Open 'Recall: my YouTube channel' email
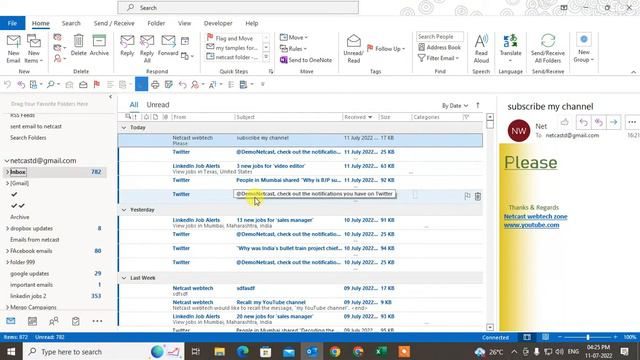Viewport: 640px width, 360px height. [300, 304]
